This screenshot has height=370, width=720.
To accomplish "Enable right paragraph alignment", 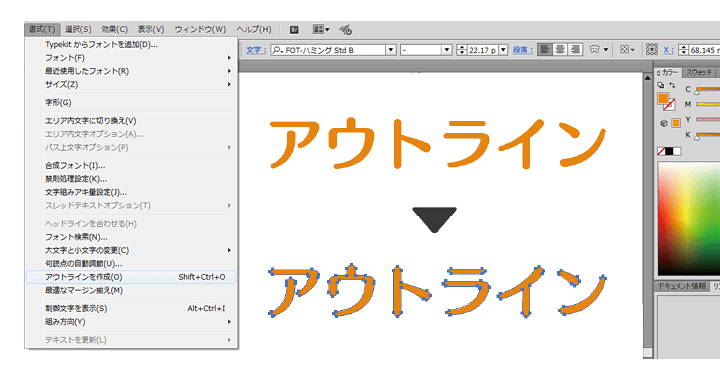I will pyautogui.click(x=575, y=50).
